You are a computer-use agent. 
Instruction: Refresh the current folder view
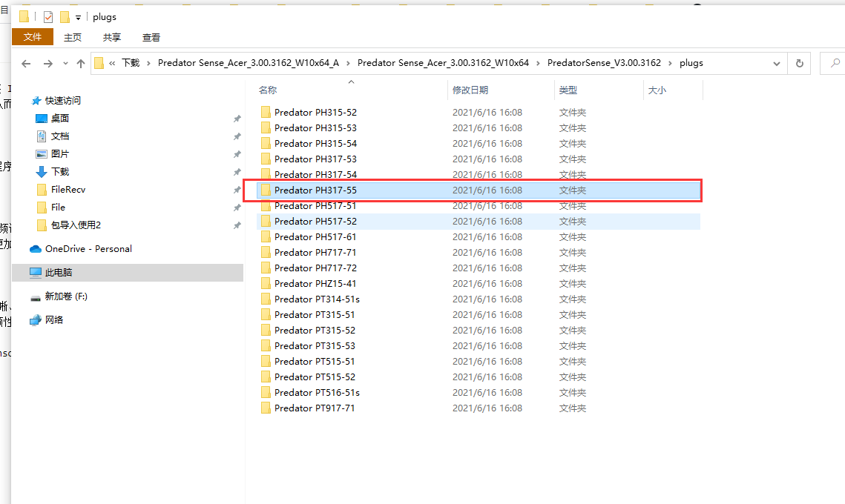tap(799, 64)
